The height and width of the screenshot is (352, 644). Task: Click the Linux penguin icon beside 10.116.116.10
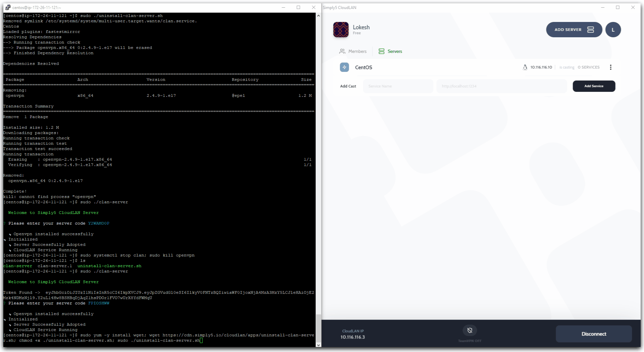coord(525,67)
